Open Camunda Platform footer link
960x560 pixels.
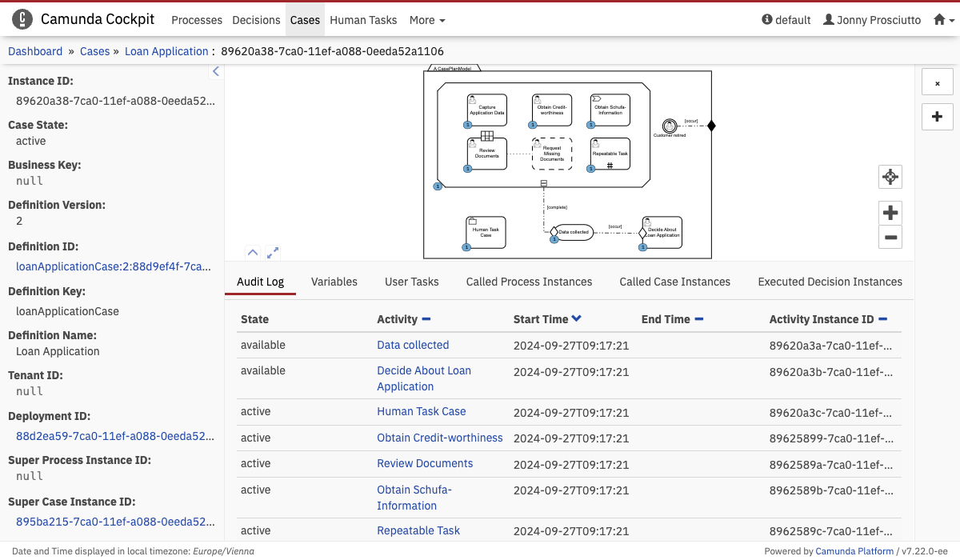[x=854, y=550]
